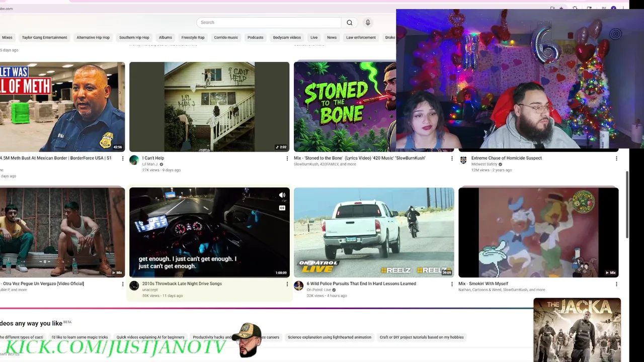The height and width of the screenshot is (362, 644).
Task: Click into the Search input field
Action: pyautogui.click(x=269, y=23)
